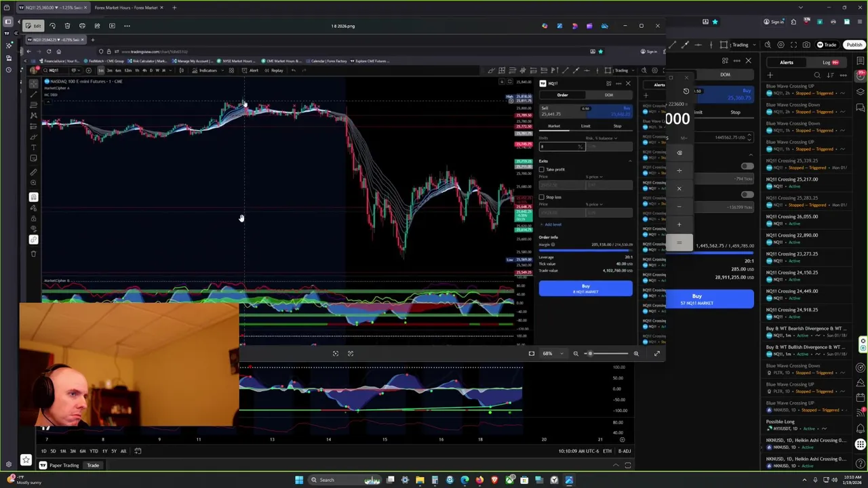
Task: Toggle the lower exit switch in order panel
Action: click(x=747, y=195)
